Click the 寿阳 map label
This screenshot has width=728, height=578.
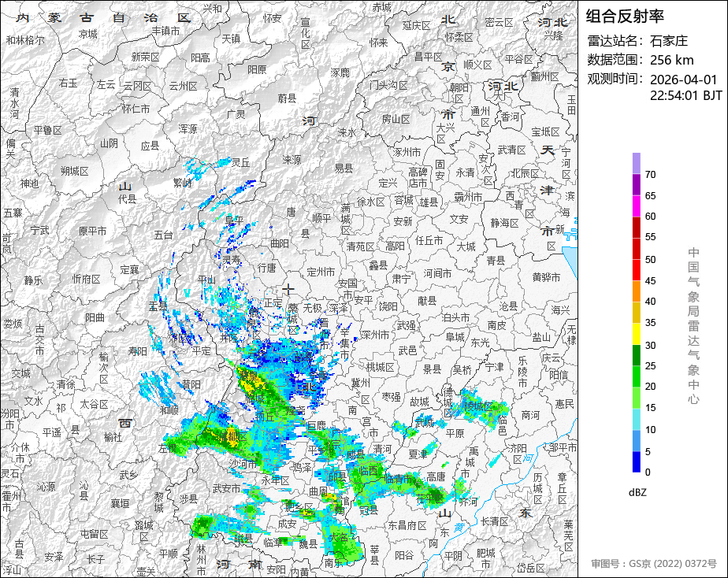tap(138, 351)
